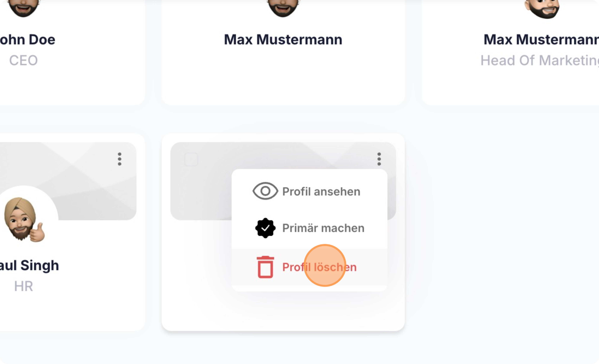Open the Paul Singh name link
599x364 pixels.
pyautogui.click(x=29, y=265)
